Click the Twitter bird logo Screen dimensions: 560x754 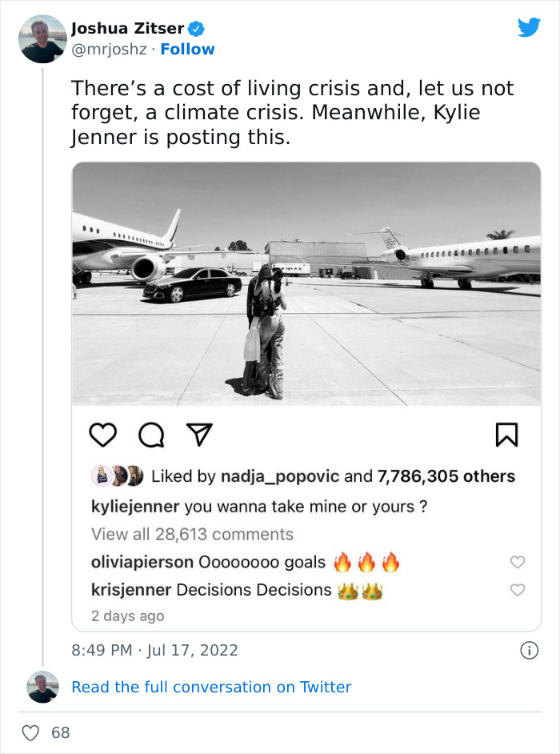[x=530, y=26]
